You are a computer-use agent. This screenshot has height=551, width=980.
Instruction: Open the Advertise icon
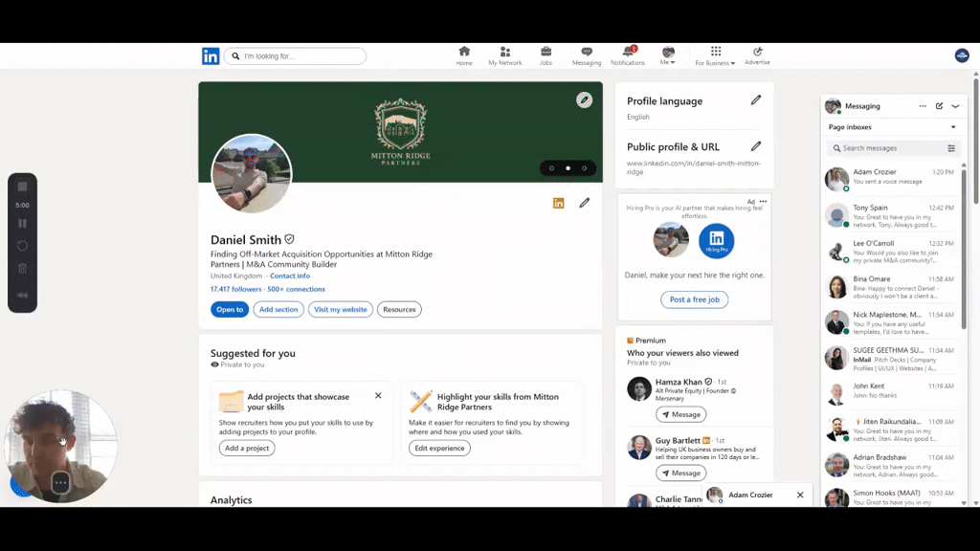tap(757, 55)
